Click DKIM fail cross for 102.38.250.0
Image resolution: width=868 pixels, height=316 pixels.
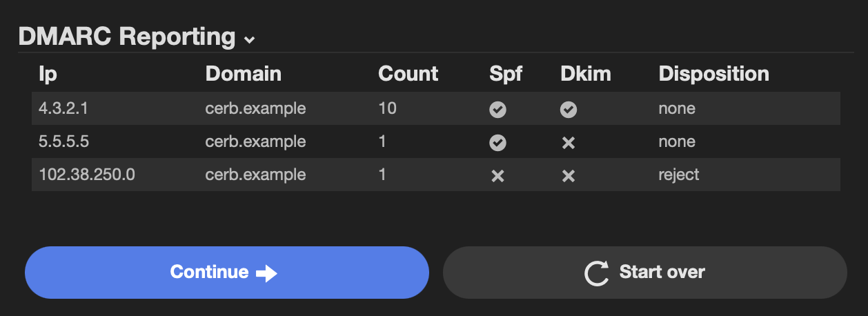(569, 175)
